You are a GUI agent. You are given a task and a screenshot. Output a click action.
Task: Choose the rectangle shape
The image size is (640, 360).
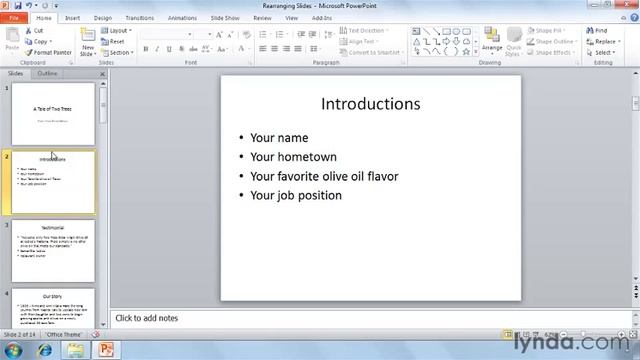click(x=447, y=31)
